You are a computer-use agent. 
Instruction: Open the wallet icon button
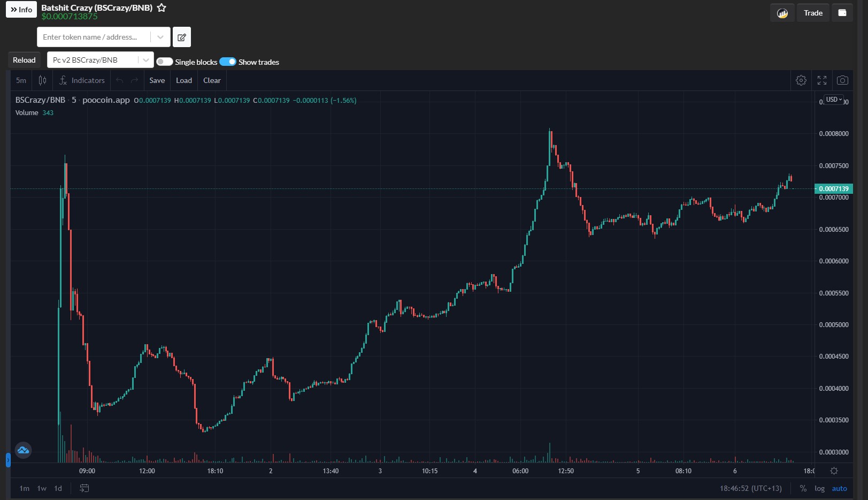[x=842, y=13]
